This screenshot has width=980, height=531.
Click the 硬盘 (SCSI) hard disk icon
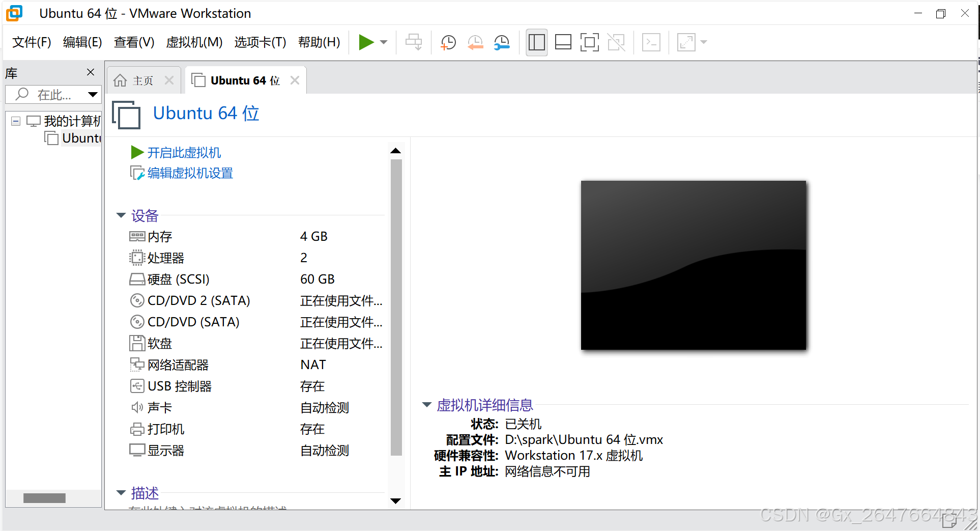[x=137, y=280]
